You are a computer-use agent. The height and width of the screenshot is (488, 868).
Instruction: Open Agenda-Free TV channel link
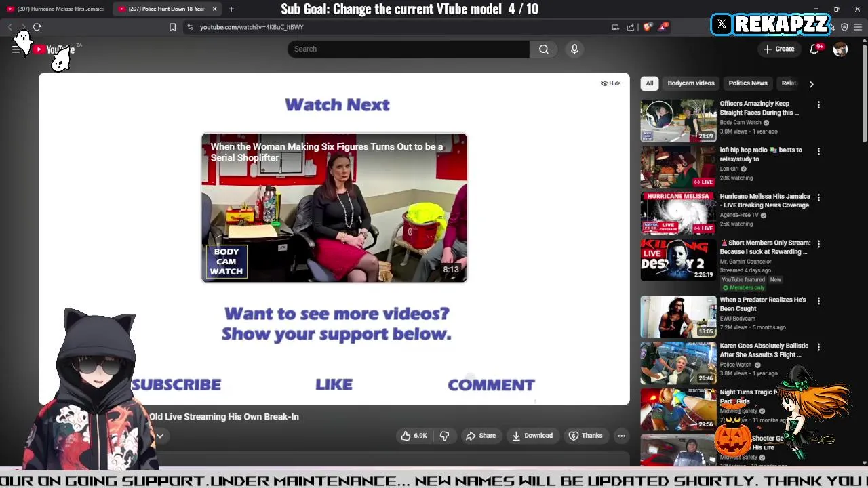(739, 215)
